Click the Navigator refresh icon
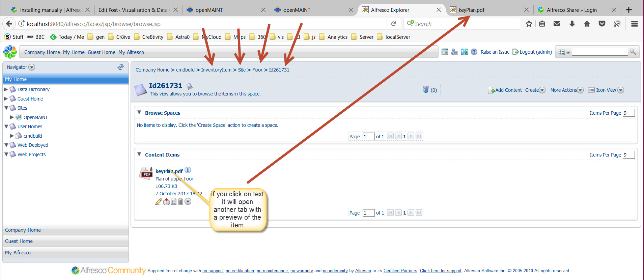The image size is (644, 280). (120, 67)
